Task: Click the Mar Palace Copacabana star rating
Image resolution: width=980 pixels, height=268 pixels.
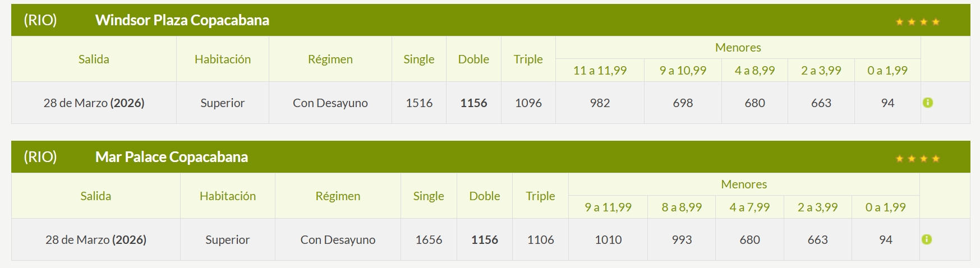Action: pos(917,159)
